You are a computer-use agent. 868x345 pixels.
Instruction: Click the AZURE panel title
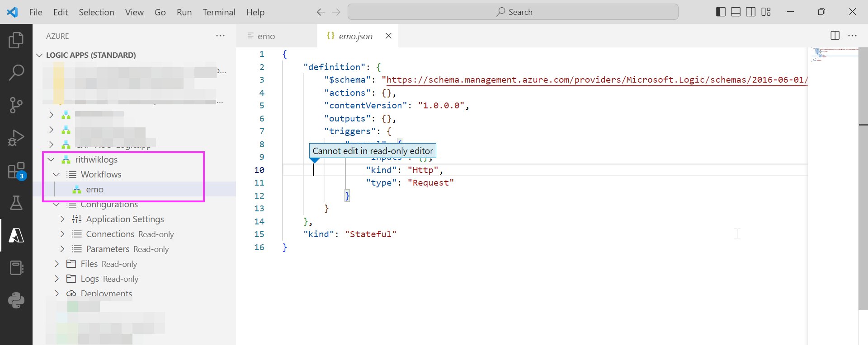57,36
